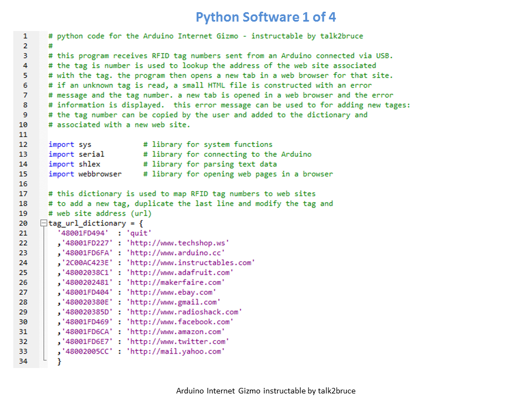Click the 'import serial' statement
Viewport: 532px width, 399px height.
(76, 155)
